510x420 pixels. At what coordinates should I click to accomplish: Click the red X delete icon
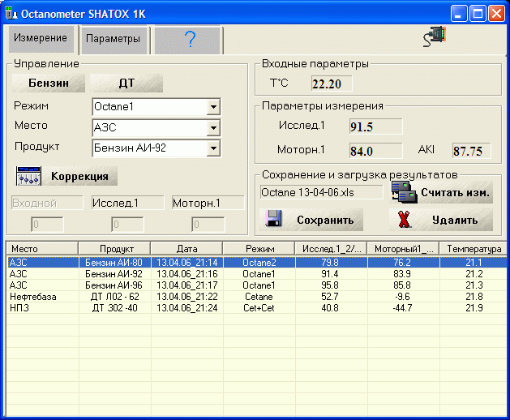tap(404, 220)
